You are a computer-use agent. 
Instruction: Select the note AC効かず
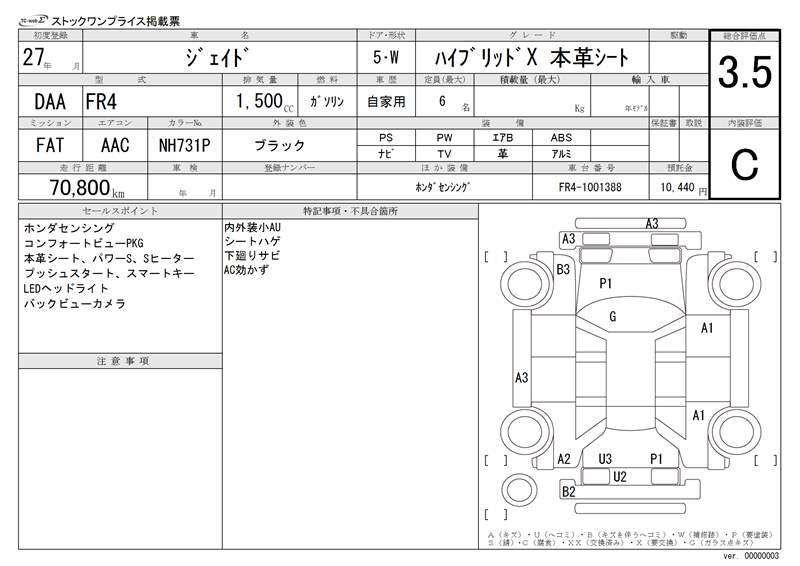click(246, 270)
